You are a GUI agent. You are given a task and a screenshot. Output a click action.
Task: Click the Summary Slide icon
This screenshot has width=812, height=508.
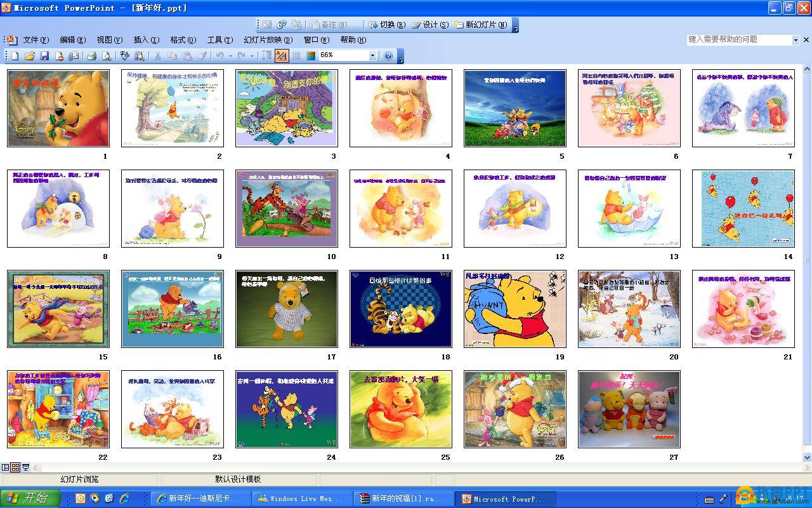click(296, 25)
